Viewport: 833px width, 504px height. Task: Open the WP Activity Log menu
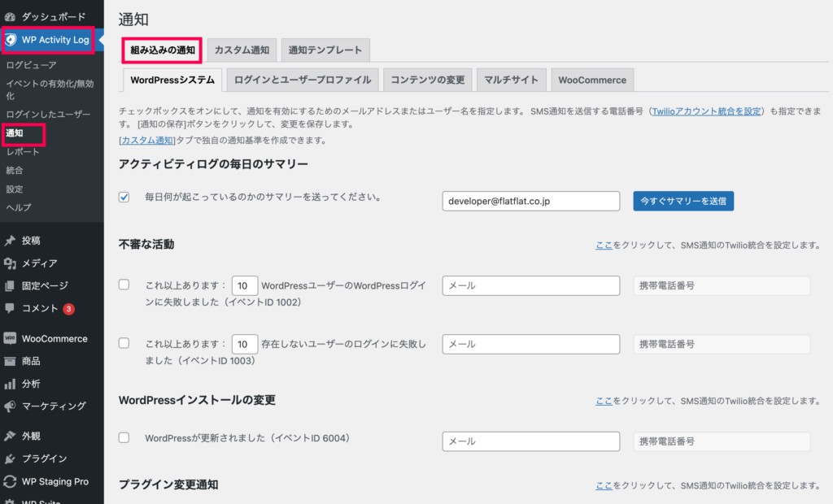55,40
